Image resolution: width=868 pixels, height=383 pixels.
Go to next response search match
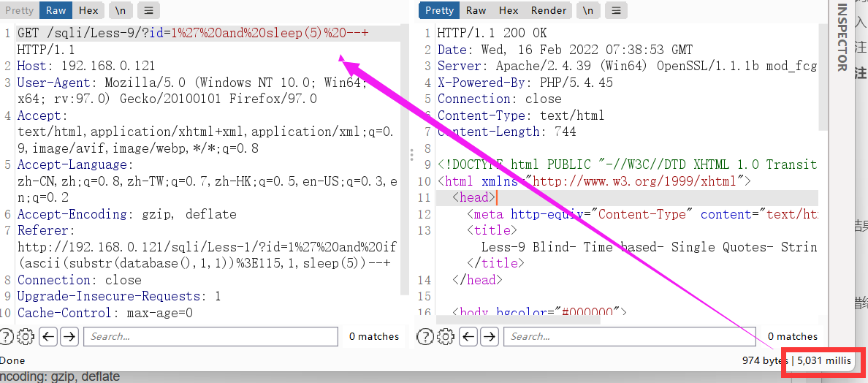(490, 336)
